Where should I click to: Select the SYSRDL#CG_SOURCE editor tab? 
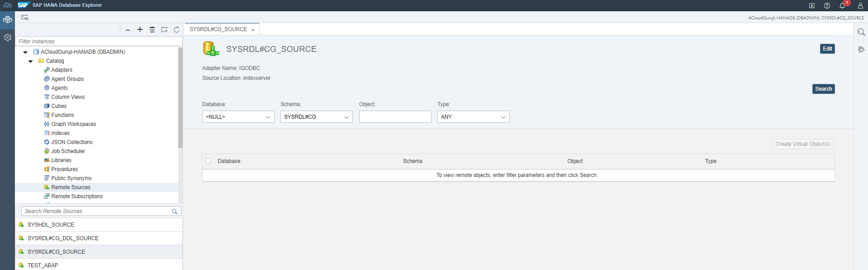(218, 29)
